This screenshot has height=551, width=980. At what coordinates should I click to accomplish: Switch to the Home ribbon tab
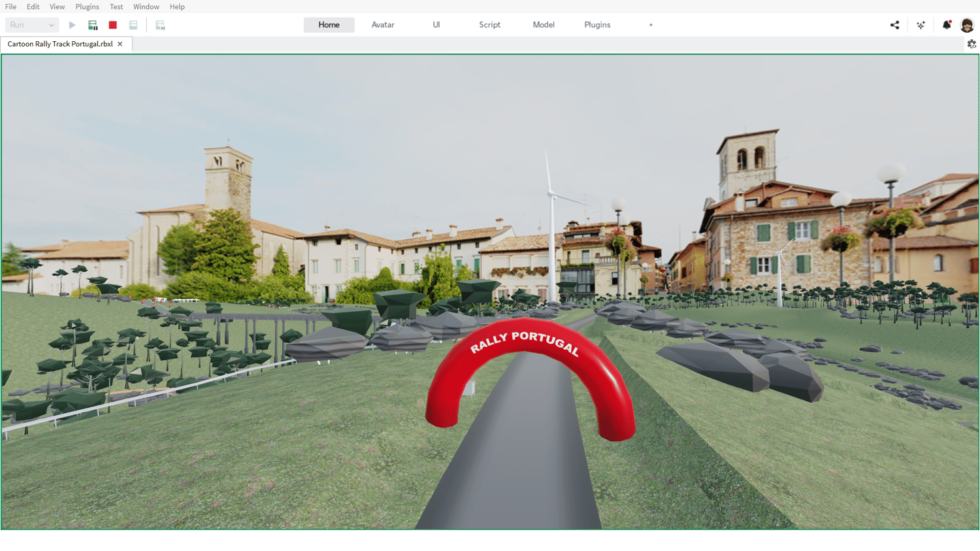coord(329,25)
